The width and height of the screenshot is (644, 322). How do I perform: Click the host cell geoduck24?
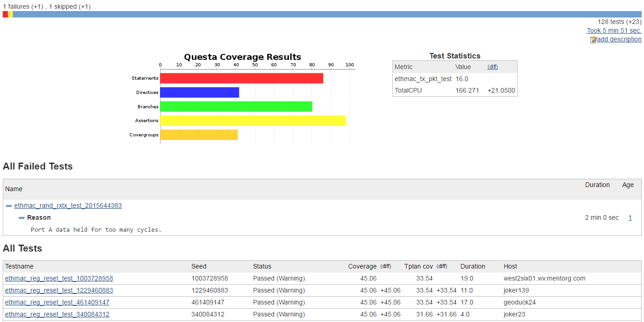click(x=520, y=302)
